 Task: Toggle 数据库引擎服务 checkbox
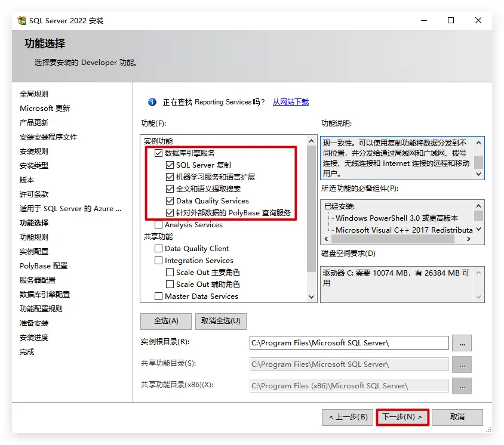[158, 153]
